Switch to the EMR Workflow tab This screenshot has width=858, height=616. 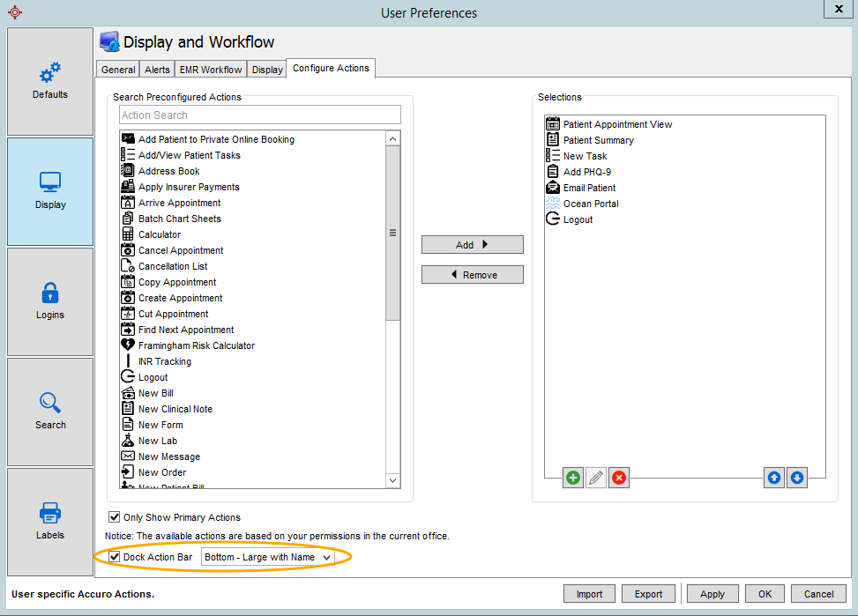(x=210, y=70)
